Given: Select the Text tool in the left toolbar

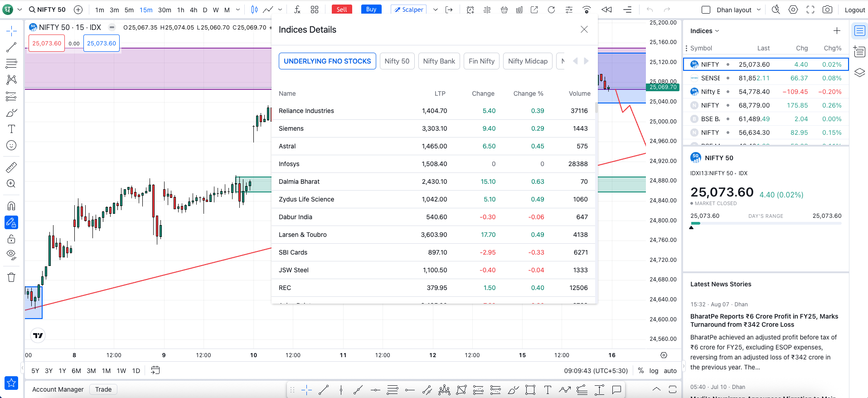Looking at the screenshot, I should (11, 129).
